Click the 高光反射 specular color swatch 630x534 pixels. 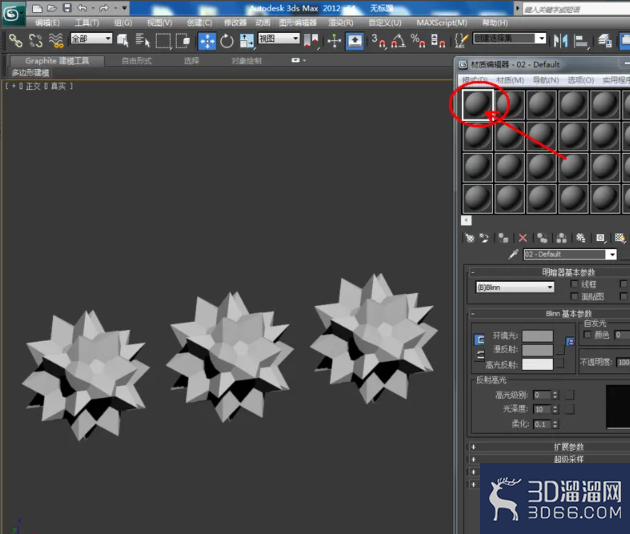pyautogui.click(x=538, y=364)
